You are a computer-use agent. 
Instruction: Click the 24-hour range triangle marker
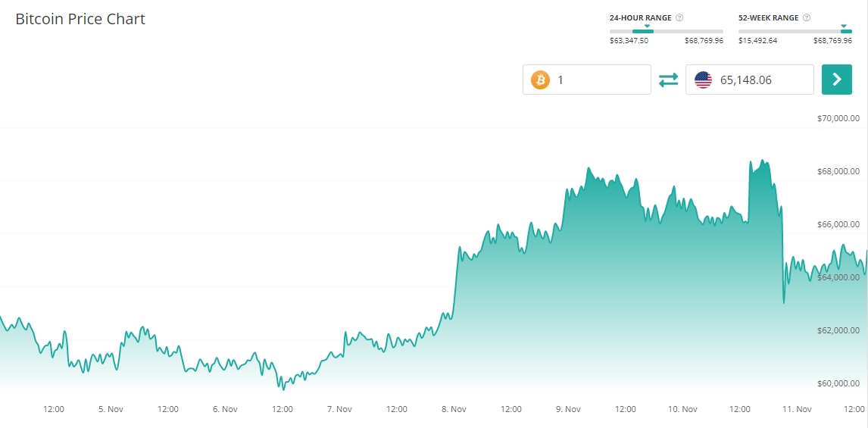(647, 26)
